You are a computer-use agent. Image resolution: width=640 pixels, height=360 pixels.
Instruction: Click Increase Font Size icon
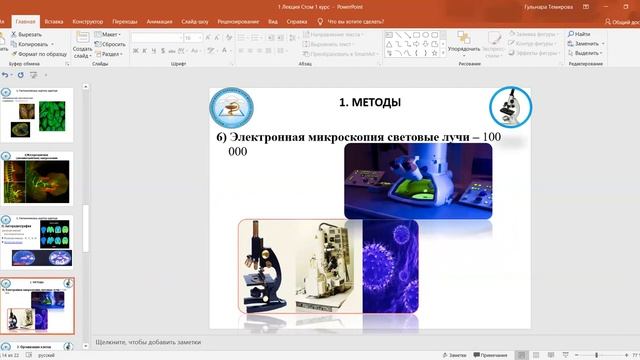[208, 38]
